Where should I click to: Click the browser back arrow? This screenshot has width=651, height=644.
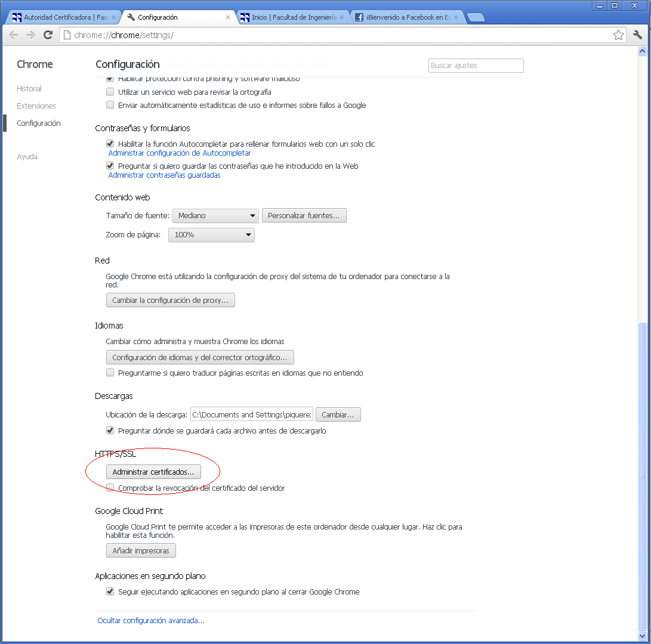point(13,35)
